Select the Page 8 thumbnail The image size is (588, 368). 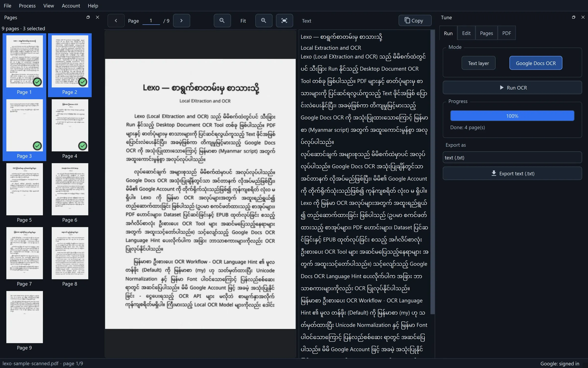click(x=70, y=257)
